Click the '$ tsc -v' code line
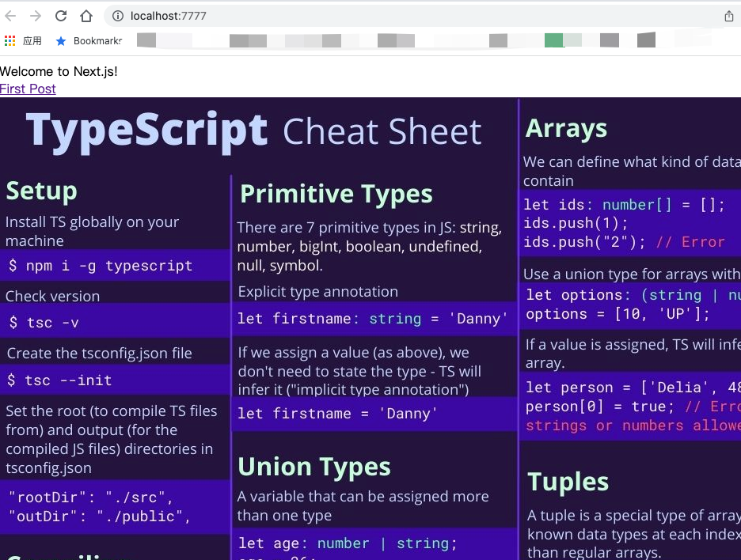This screenshot has width=741, height=560. [x=44, y=323]
